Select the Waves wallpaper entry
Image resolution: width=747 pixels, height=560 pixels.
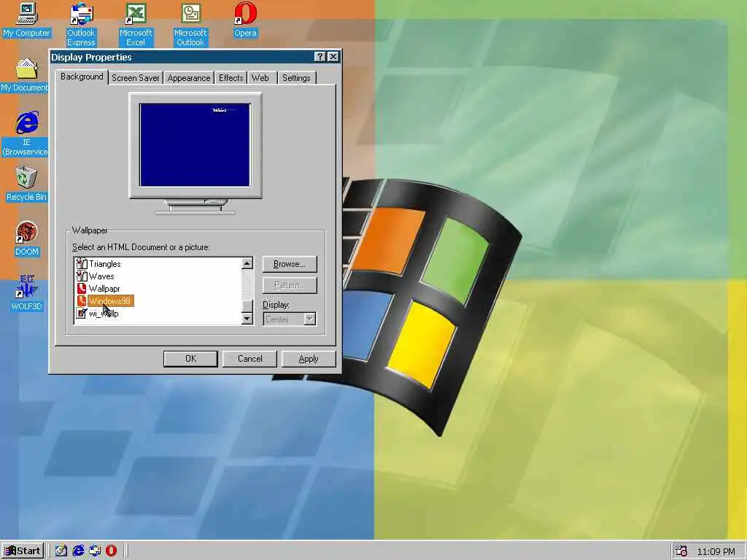[x=101, y=276]
